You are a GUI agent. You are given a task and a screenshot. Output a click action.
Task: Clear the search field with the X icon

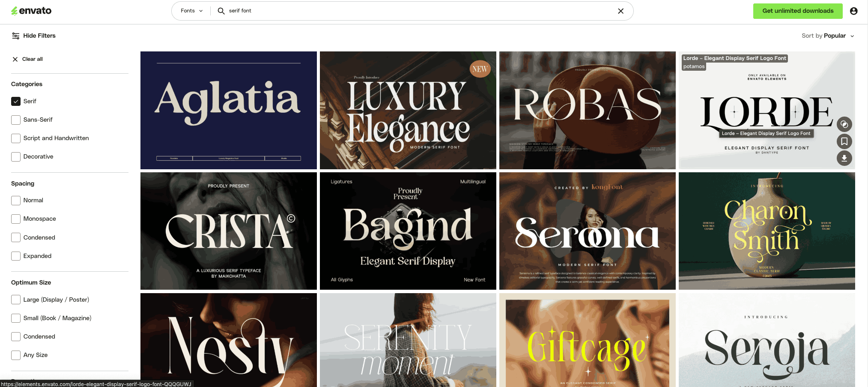pyautogui.click(x=620, y=11)
